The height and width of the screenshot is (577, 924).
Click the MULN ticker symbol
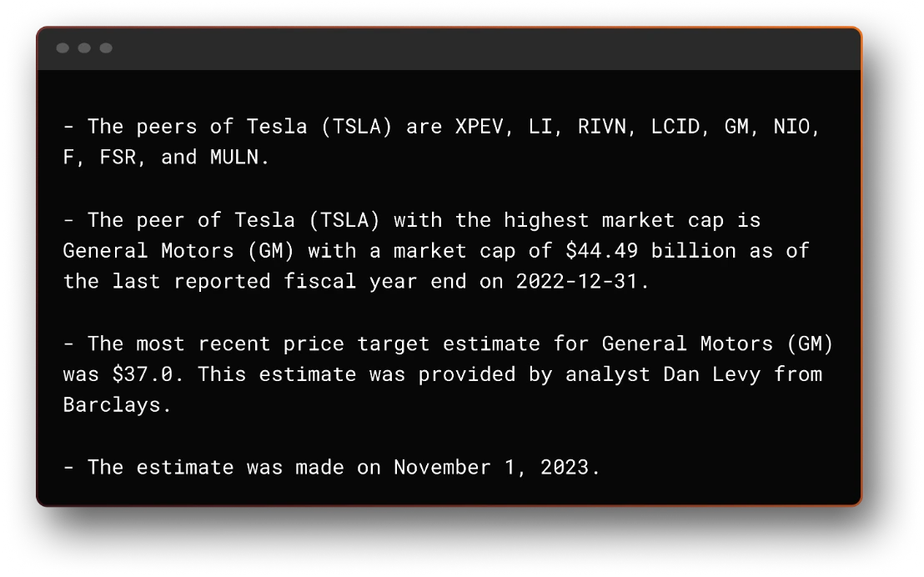click(x=234, y=157)
